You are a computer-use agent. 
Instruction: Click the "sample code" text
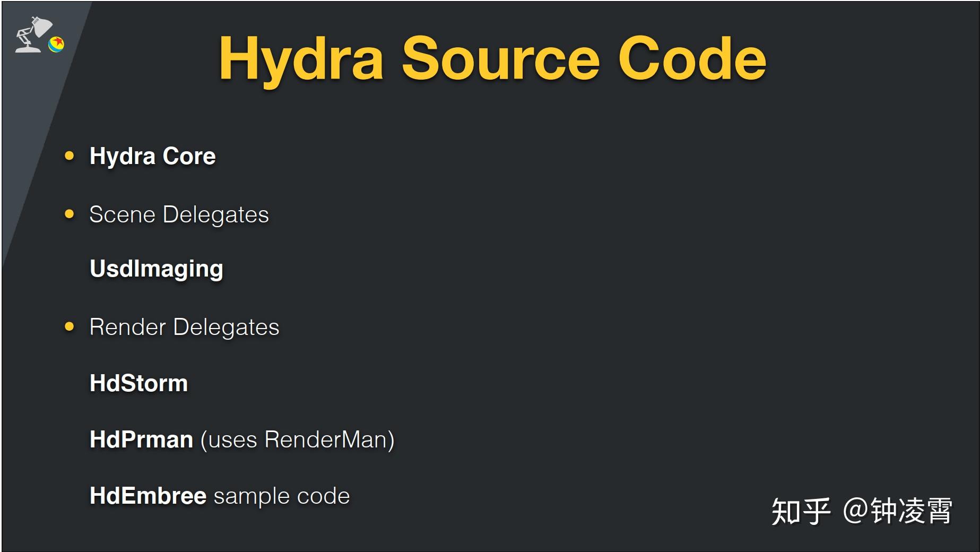[282, 496]
